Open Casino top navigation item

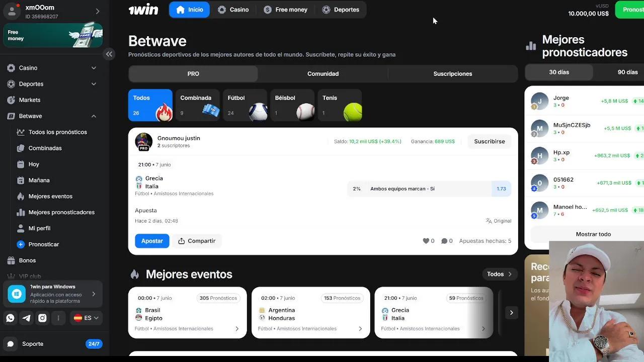coord(233,10)
